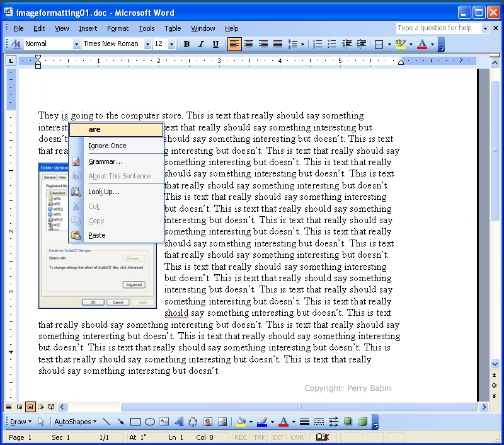Image resolution: width=504 pixels, height=445 pixels.
Task: Expand the formatting Font Color dropdown arrow
Action: (x=432, y=44)
